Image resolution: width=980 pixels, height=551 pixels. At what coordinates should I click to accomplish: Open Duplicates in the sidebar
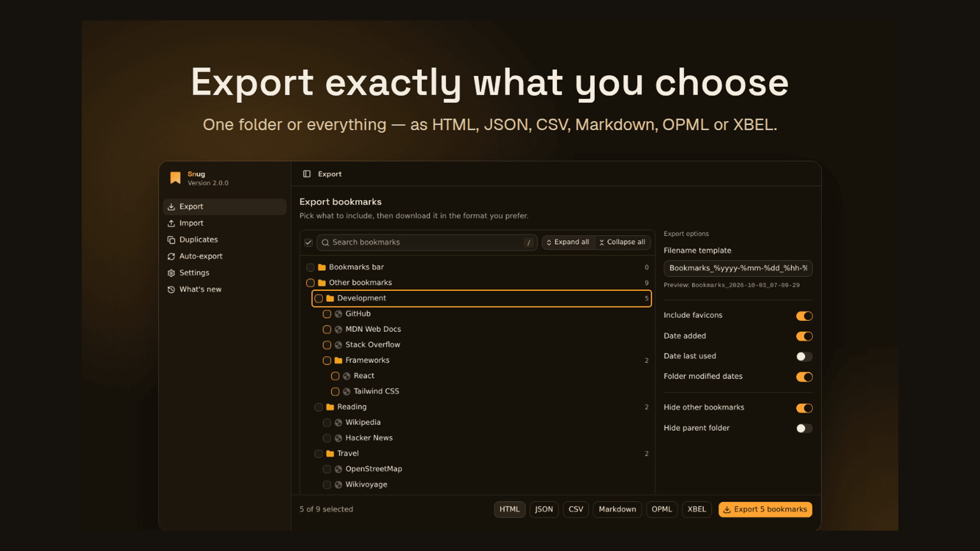(225, 240)
